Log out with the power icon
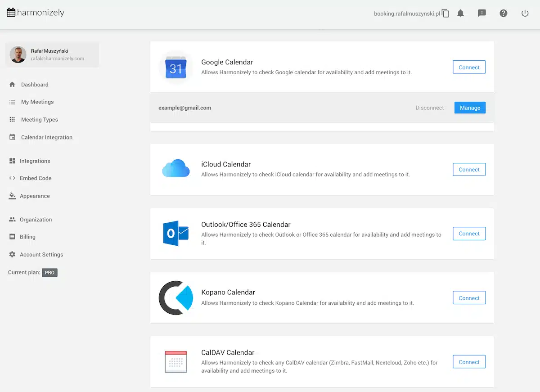The image size is (540, 392). click(525, 14)
